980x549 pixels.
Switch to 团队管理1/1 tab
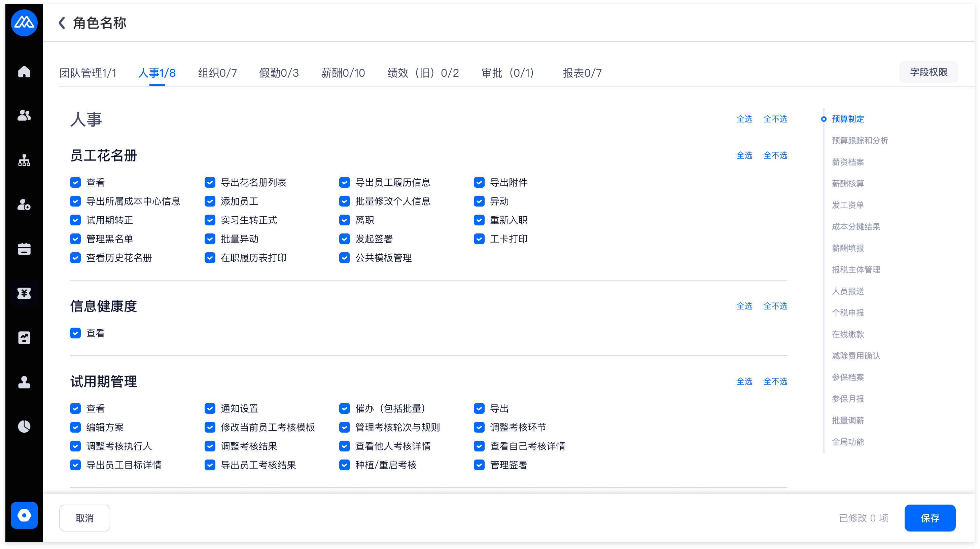coord(88,73)
